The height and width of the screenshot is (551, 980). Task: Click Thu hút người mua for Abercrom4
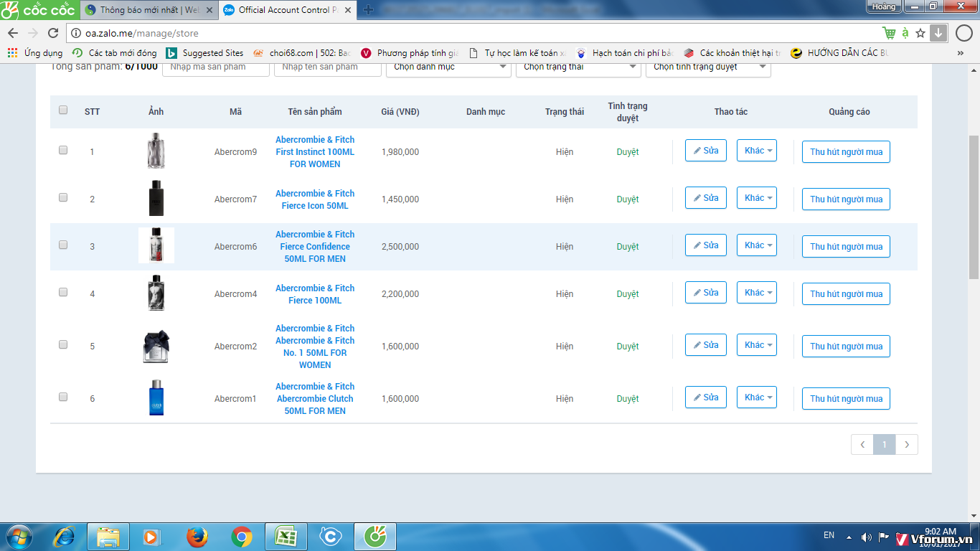846,294
